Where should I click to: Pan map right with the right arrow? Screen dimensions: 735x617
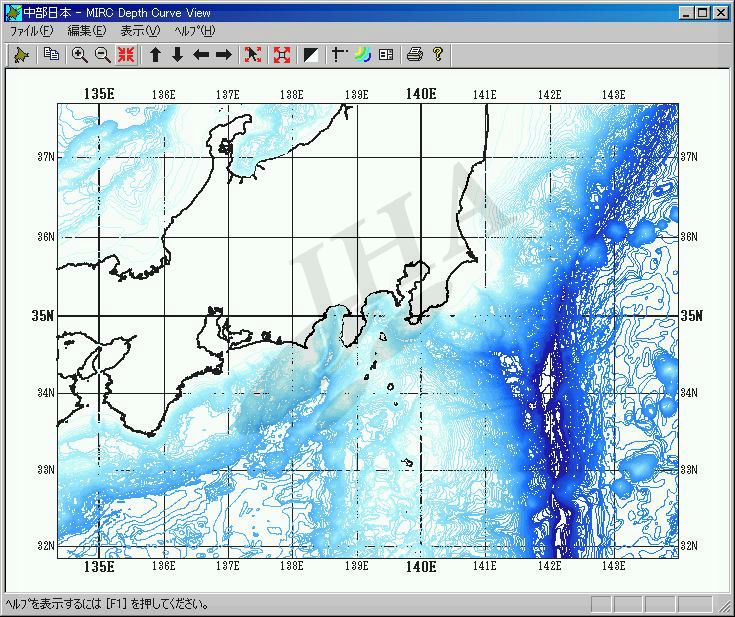click(x=224, y=55)
